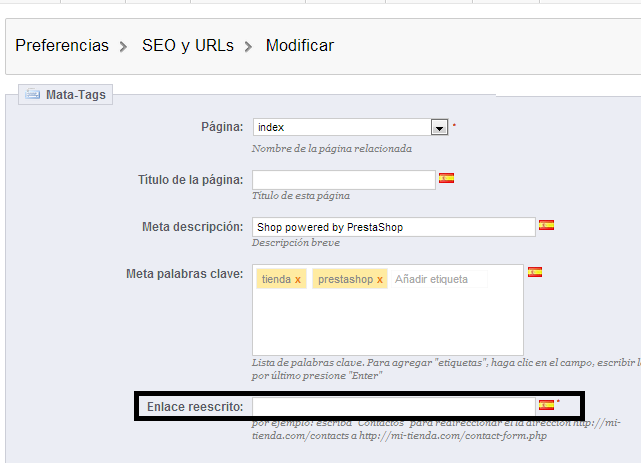
Task: Remove the 'prestashop' keyword tag
Action: pyautogui.click(x=379, y=280)
